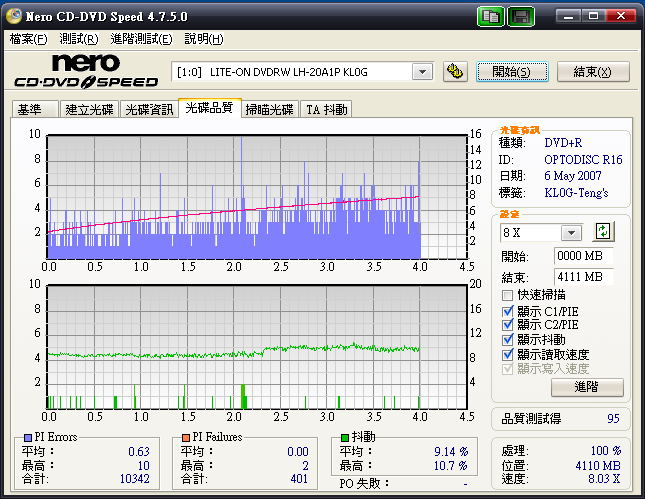
Task: Click PI Errors total value 10342
Action: (x=135, y=479)
